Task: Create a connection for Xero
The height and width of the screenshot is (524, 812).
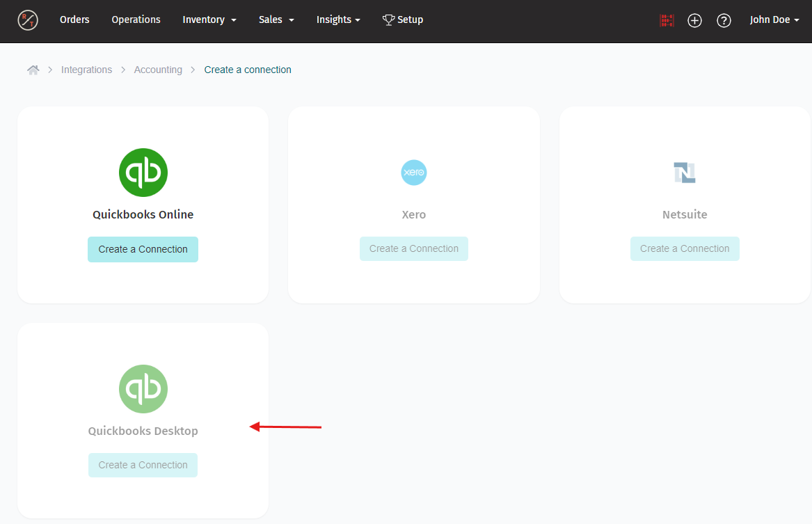Action: point(414,248)
